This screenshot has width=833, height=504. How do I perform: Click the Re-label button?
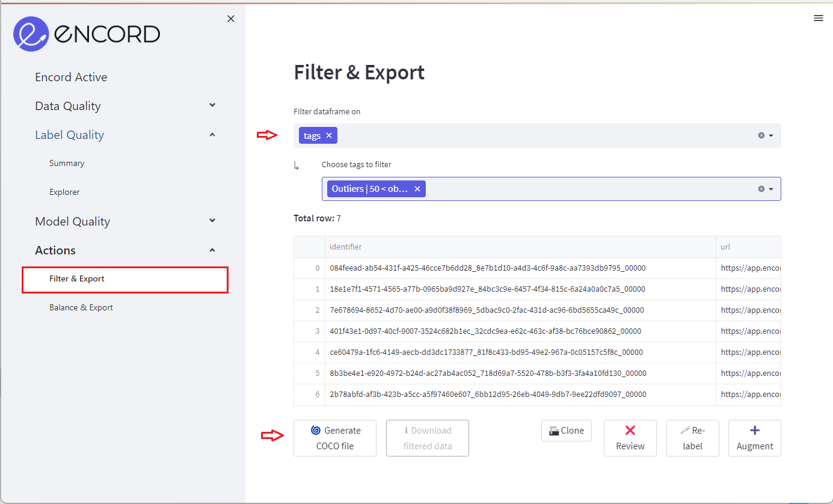pyautogui.click(x=693, y=438)
